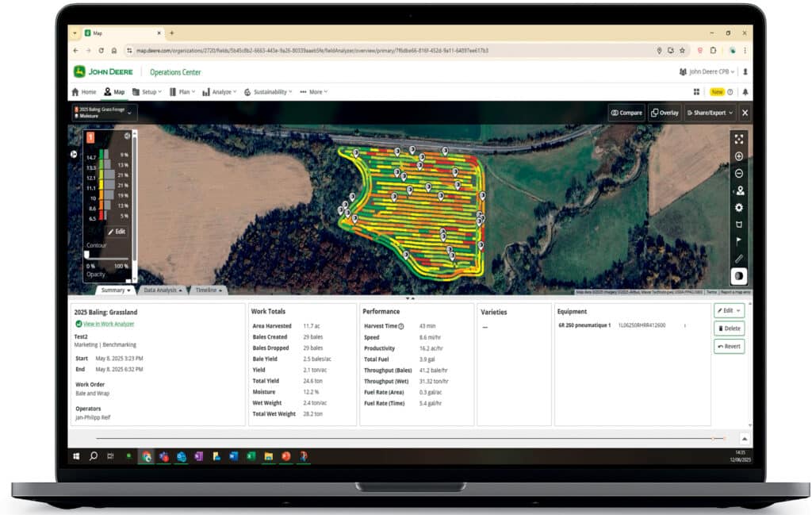812x515 pixels.
Task: Follow the View in Work Analyzer link
Action: pos(109,324)
